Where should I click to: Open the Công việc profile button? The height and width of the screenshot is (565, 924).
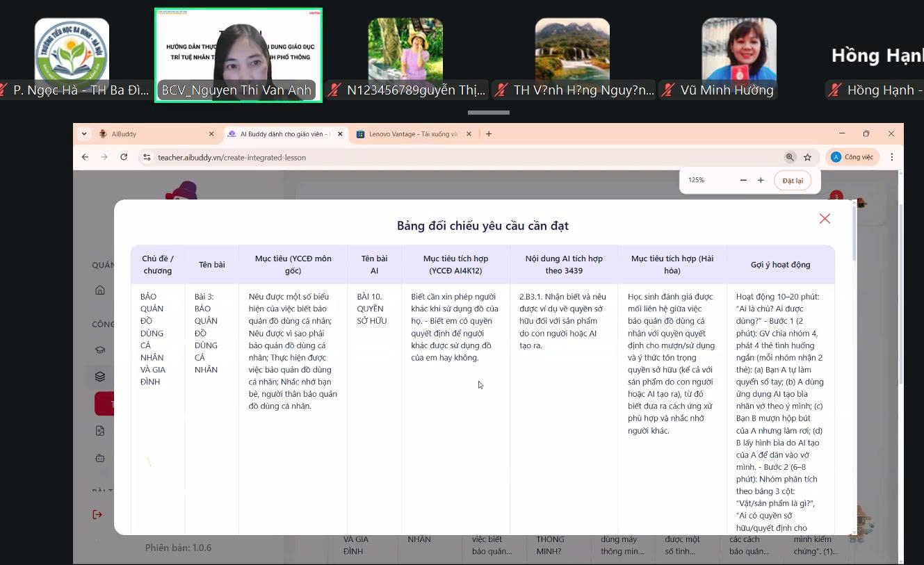coord(852,157)
